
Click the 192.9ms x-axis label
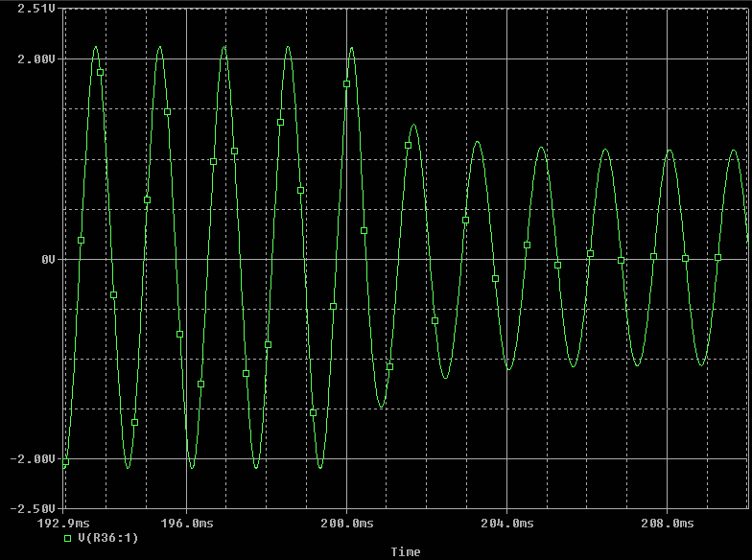63,524
